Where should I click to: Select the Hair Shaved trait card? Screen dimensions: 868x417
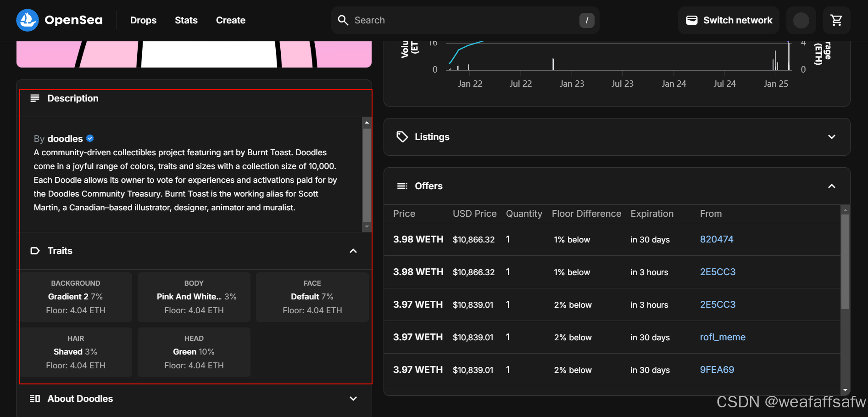click(x=76, y=352)
